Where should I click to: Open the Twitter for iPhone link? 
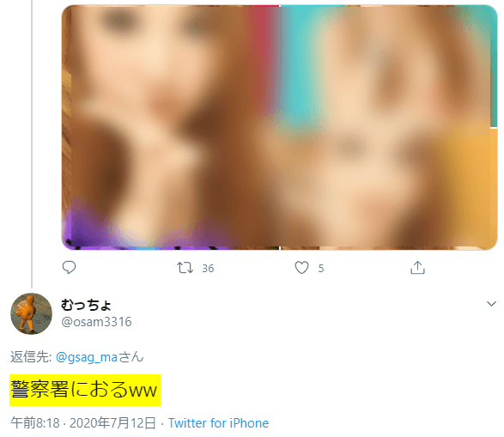coord(219,423)
